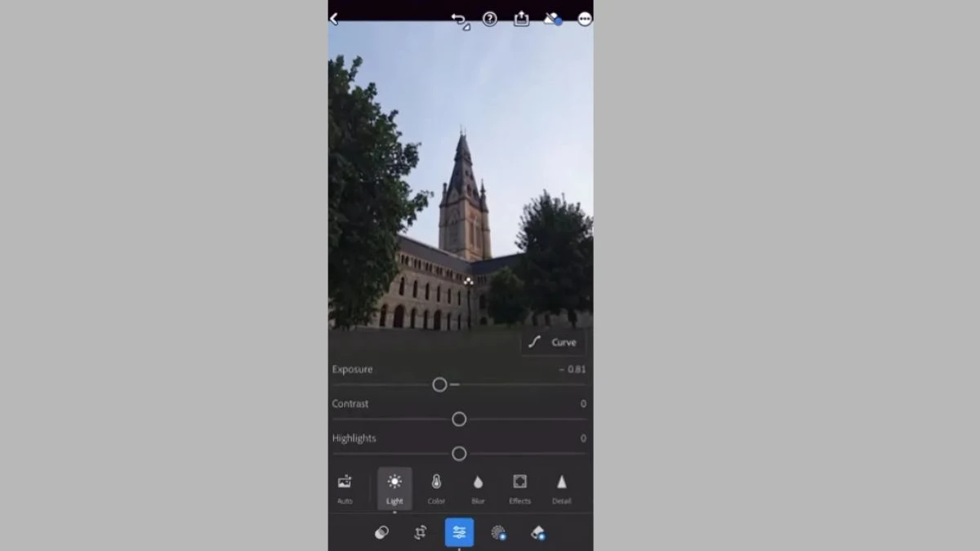Viewport: 980px width, 551px height.
Task: Tap the photo preview of the tower
Action: [461, 176]
